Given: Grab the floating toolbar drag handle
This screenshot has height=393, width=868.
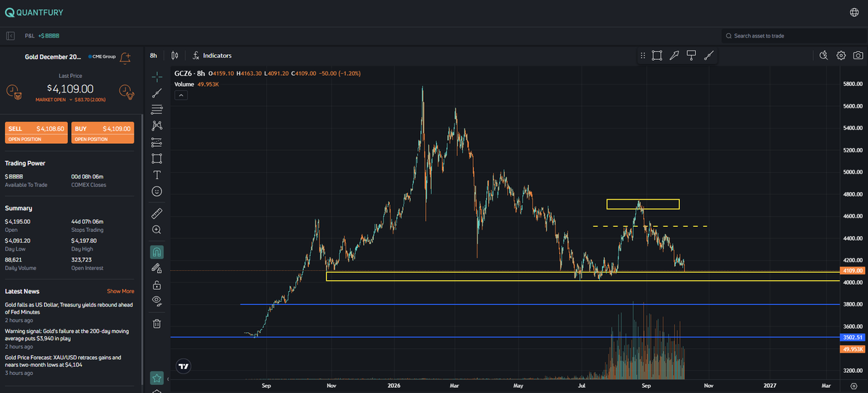Looking at the screenshot, I should coord(642,55).
